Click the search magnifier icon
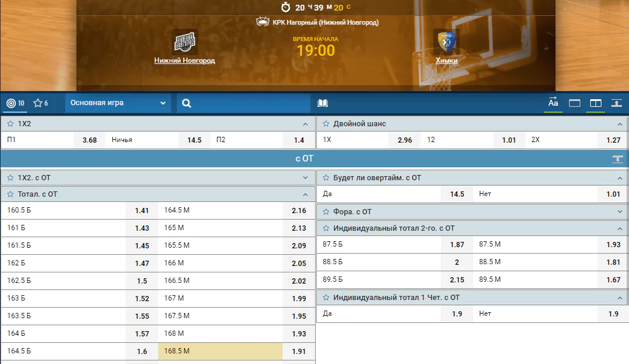 pyautogui.click(x=186, y=103)
